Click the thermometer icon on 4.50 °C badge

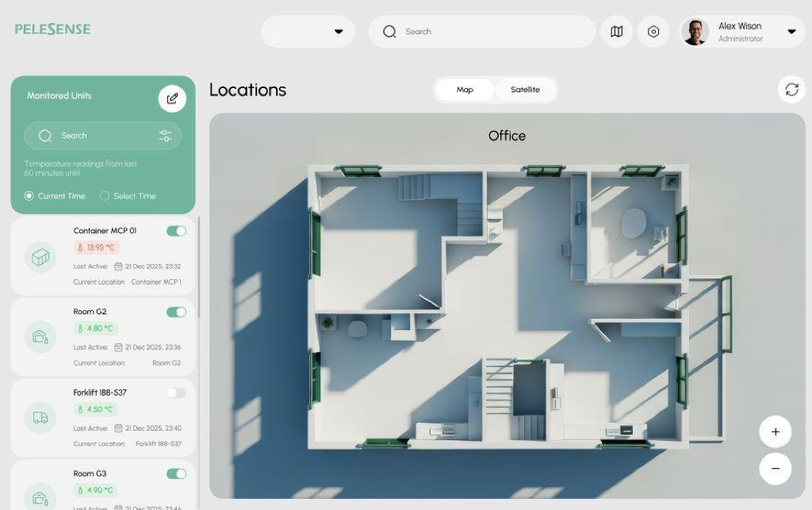(x=80, y=409)
